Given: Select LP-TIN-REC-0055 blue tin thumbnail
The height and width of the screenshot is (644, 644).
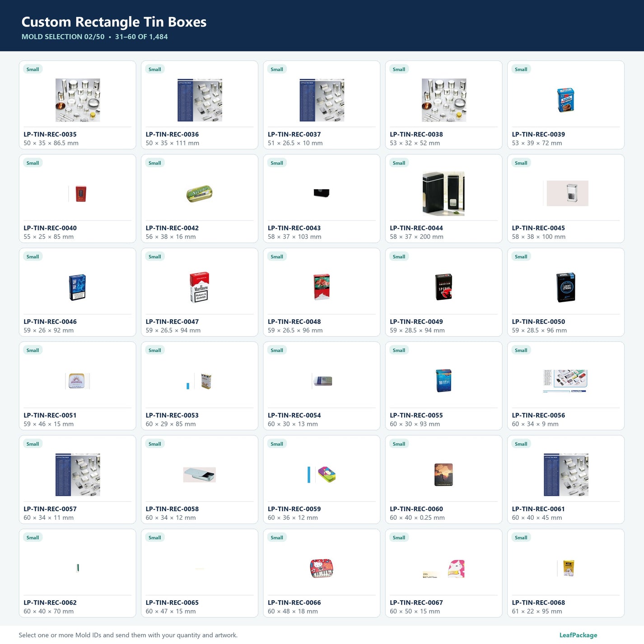Looking at the screenshot, I should [443, 381].
